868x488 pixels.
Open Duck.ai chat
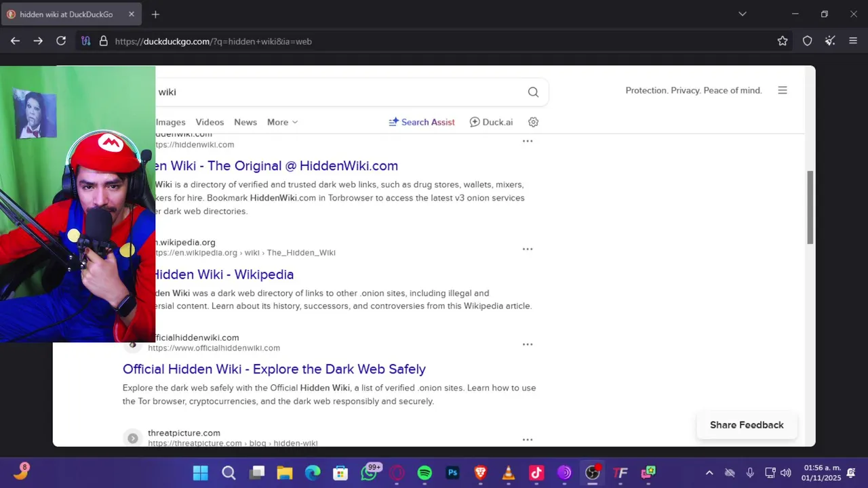click(491, 122)
